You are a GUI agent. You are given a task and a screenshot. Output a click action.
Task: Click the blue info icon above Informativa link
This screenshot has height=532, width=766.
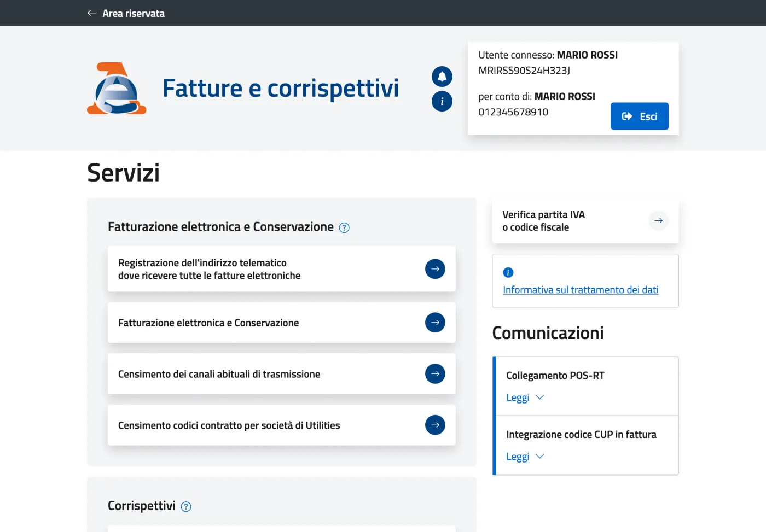point(508,272)
